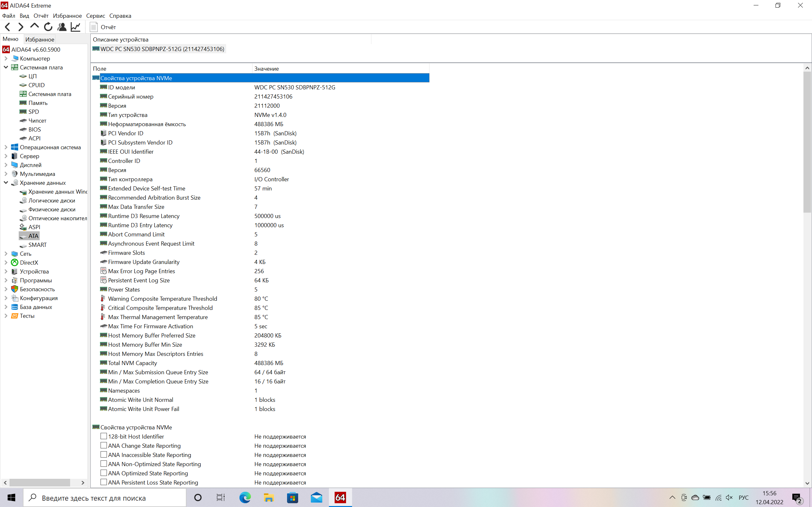The width and height of the screenshot is (812, 507).
Task: Click the Forward navigation arrow
Action: [21, 27]
